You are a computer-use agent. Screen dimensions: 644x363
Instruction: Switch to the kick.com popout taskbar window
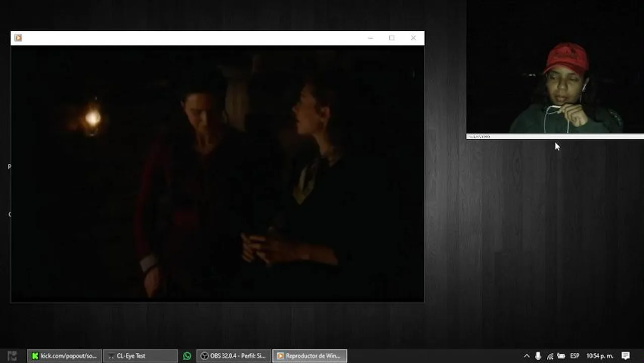tap(65, 356)
